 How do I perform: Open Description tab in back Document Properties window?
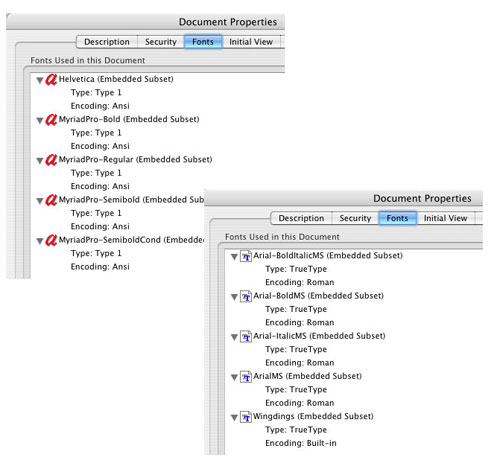107,42
